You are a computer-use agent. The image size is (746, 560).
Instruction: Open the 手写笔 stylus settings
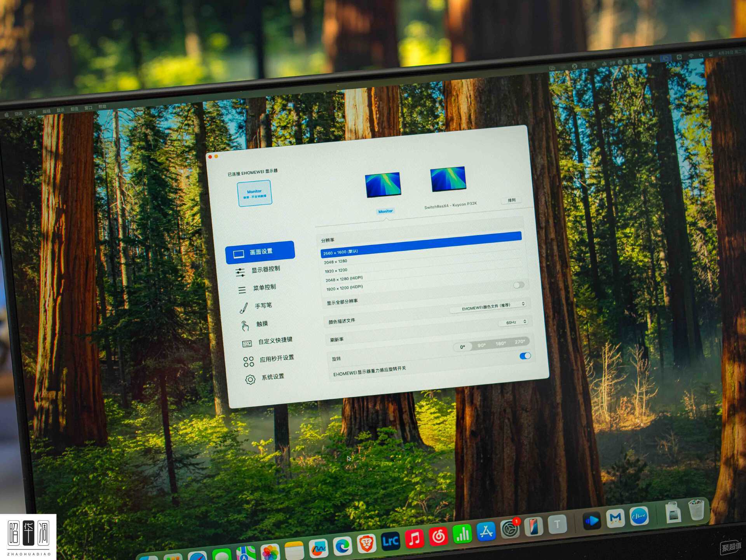pos(256,307)
